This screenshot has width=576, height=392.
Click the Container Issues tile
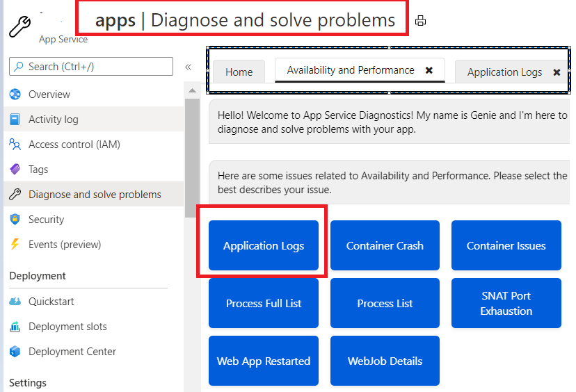point(506,245)
